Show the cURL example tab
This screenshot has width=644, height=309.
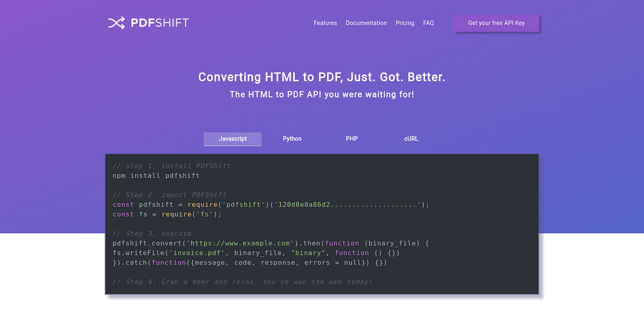pos(411,139)
